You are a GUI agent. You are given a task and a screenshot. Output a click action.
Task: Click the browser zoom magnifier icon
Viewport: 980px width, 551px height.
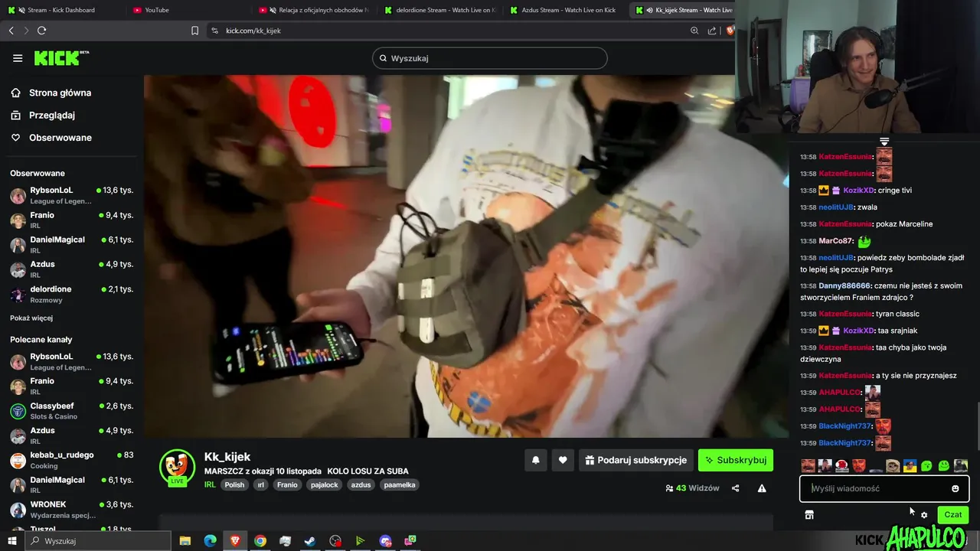point(694,31)
